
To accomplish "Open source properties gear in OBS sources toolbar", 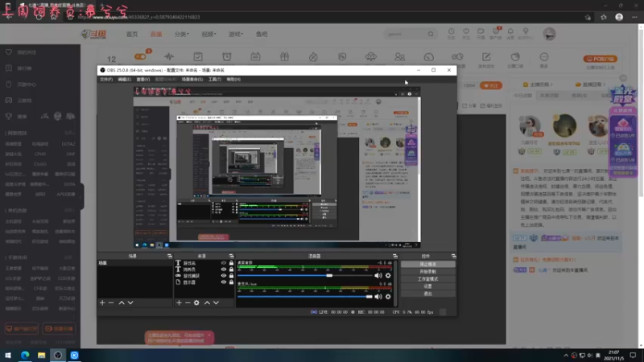I will [x=196, y=303].
